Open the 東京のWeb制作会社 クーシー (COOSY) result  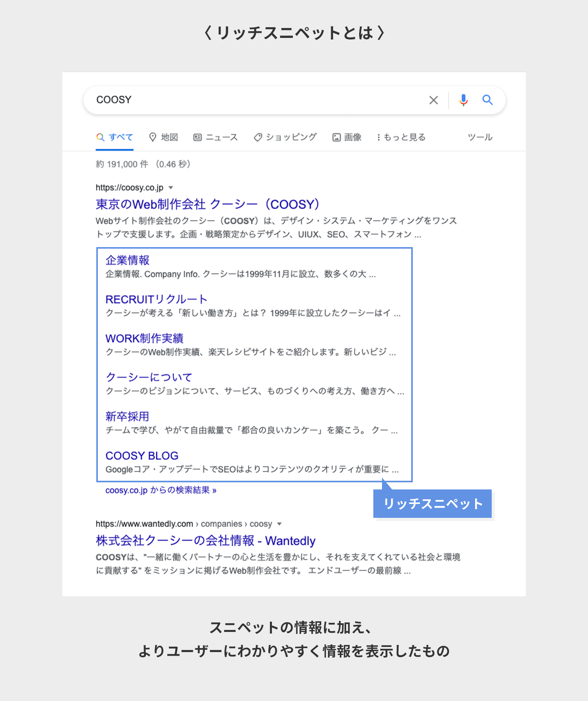(x=208, y=204)
